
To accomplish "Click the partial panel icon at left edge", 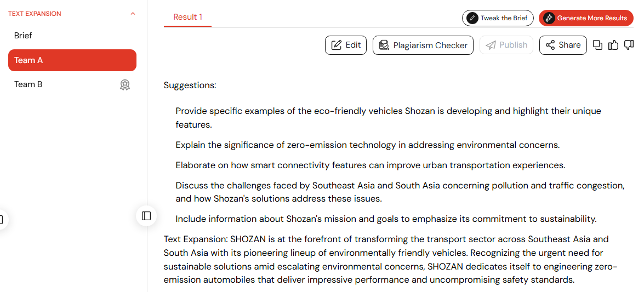I will click(x=2, y=220).
